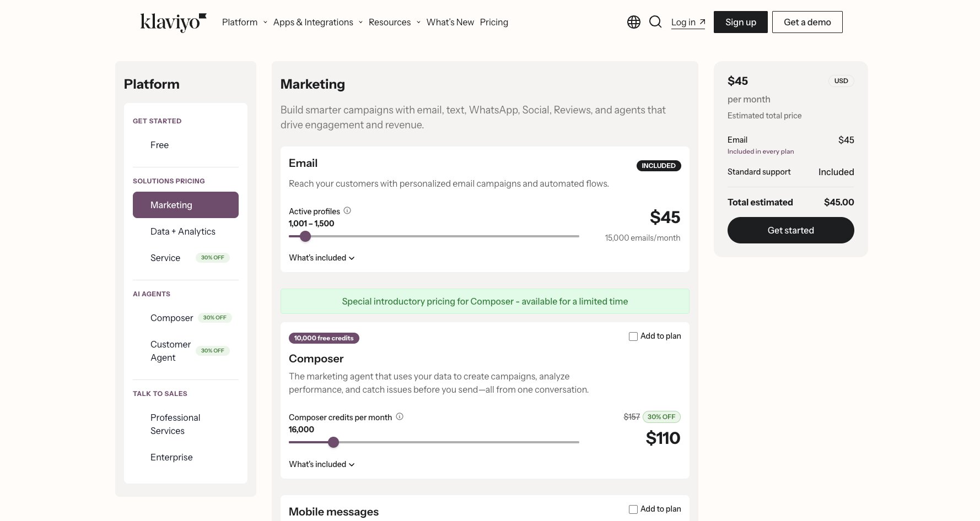
Task: Click the Active profiles slider handle
Action: (305, 236)
